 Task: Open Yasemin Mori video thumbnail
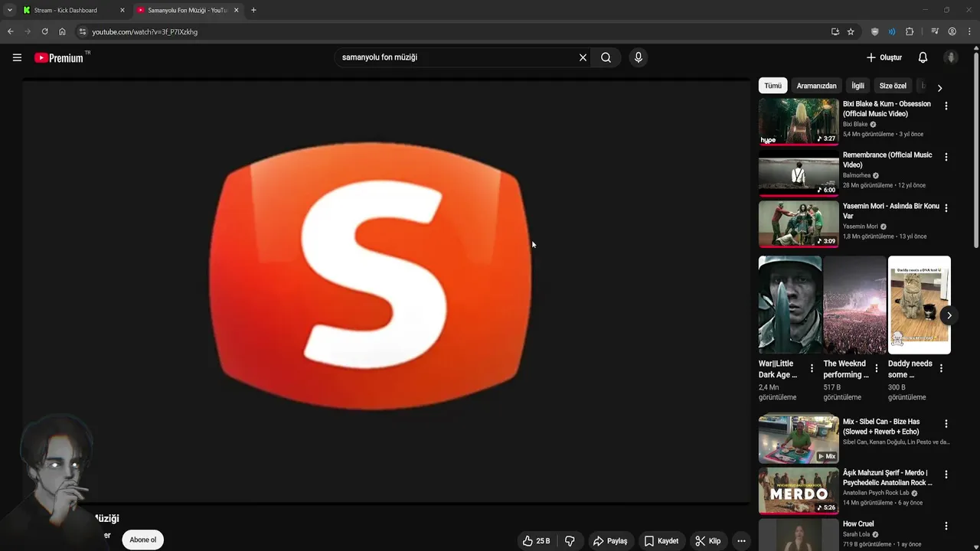pos(799,223)
